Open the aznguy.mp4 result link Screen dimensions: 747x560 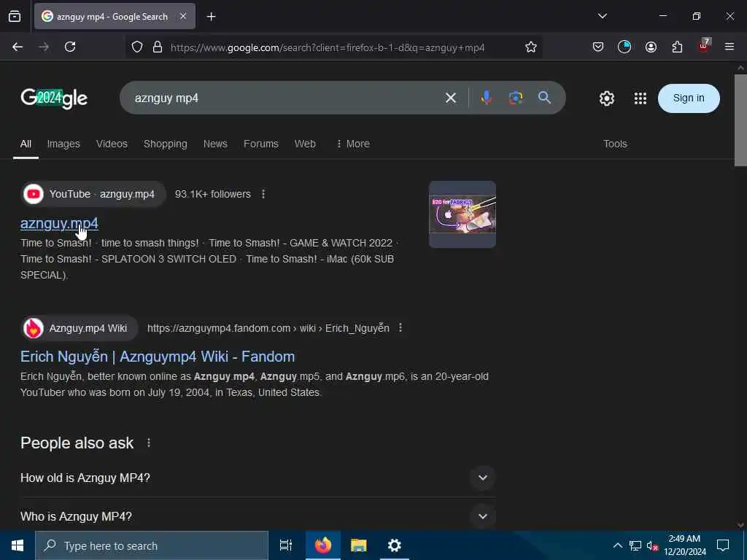(x=60, y=223)
